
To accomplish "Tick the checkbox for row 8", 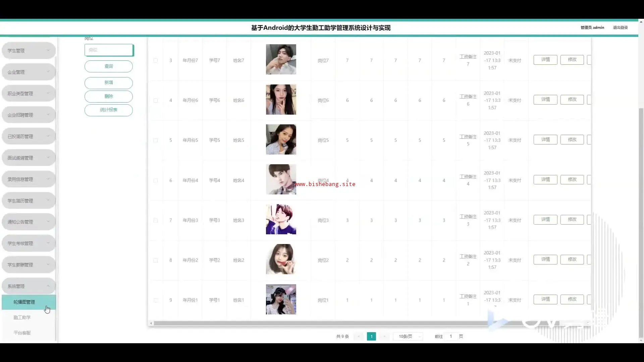I will click(x=156, y=260).
